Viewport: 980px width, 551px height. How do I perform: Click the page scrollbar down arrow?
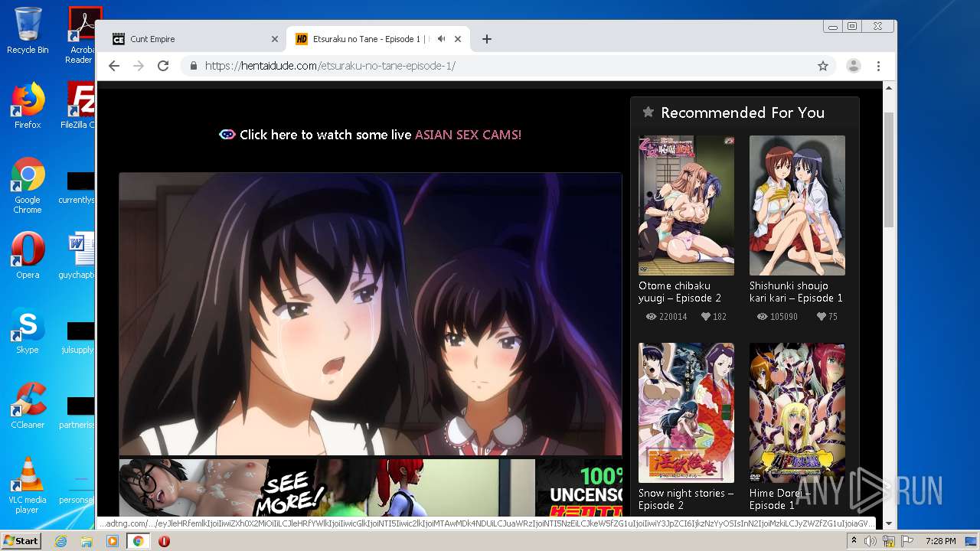(x=889, y=523)
